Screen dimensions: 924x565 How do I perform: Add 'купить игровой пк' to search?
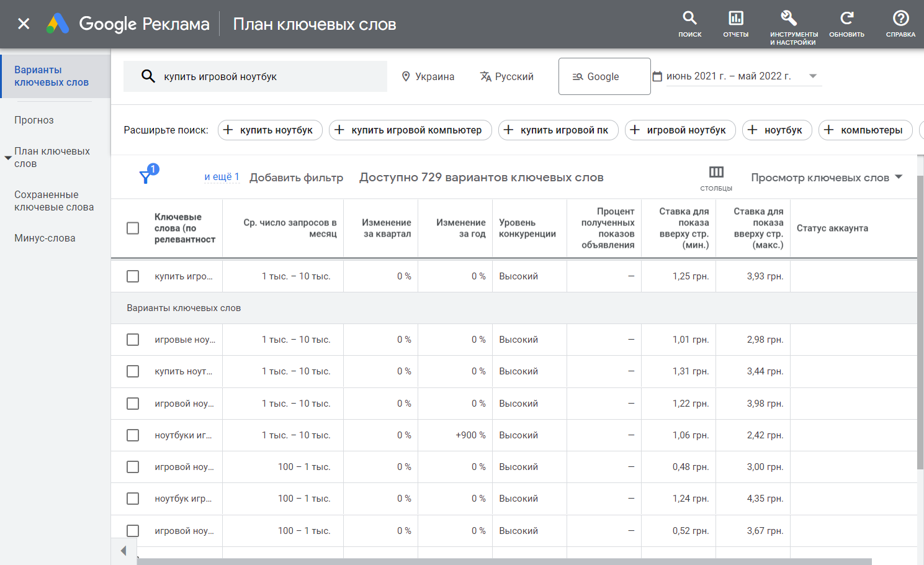558,130
